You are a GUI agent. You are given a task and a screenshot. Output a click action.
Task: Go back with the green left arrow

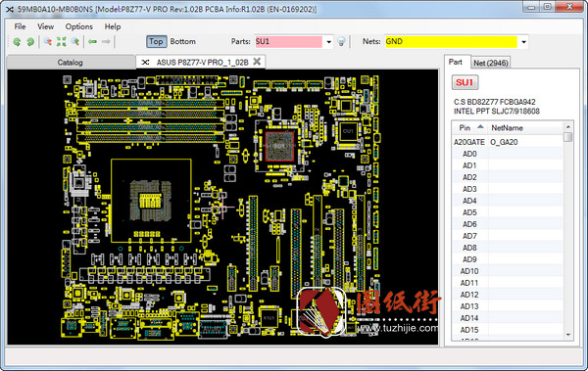(92, 41)
